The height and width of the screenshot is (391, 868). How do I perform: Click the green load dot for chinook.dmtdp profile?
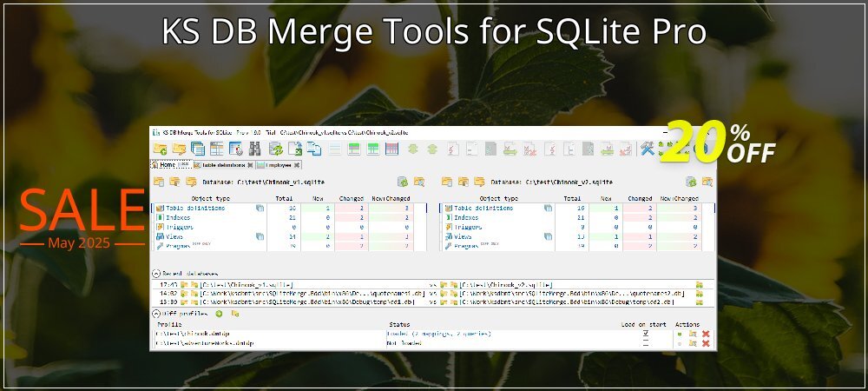(x=680, y=334)
